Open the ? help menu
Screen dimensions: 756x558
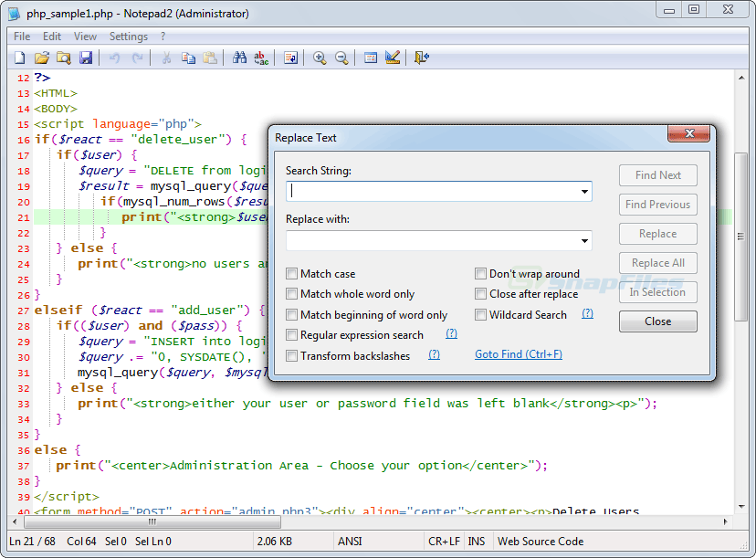tap(163, 37)
